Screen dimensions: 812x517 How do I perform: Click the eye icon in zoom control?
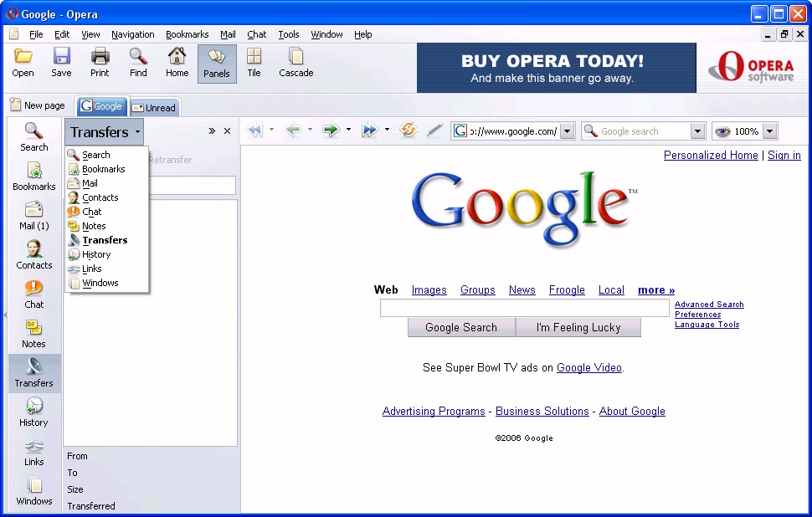[x=722, y=131]
